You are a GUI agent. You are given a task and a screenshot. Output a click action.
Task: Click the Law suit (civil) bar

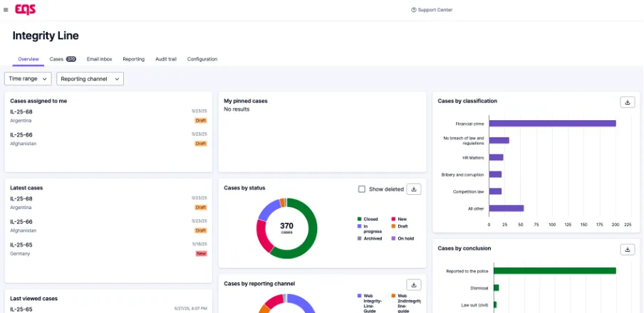495,304
